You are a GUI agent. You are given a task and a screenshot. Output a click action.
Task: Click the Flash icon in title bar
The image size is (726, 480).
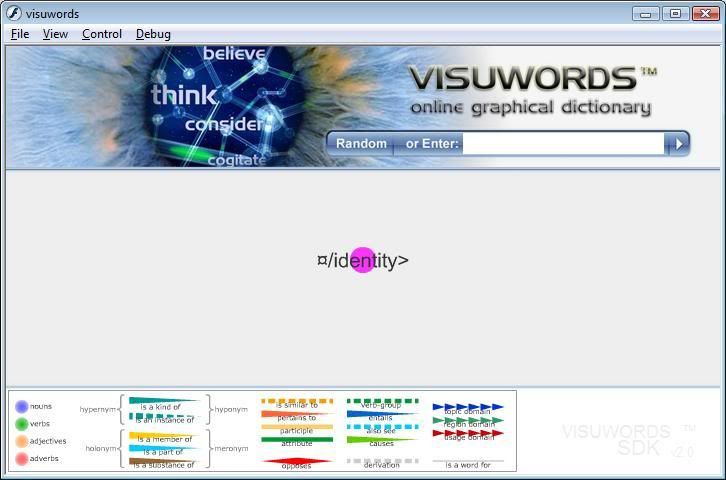pos(14,13)
